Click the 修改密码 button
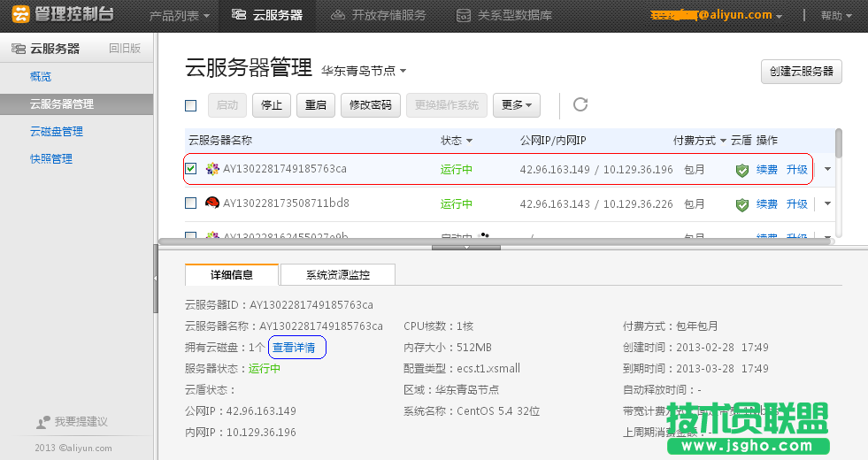The image size is (868, 460). 371,105
